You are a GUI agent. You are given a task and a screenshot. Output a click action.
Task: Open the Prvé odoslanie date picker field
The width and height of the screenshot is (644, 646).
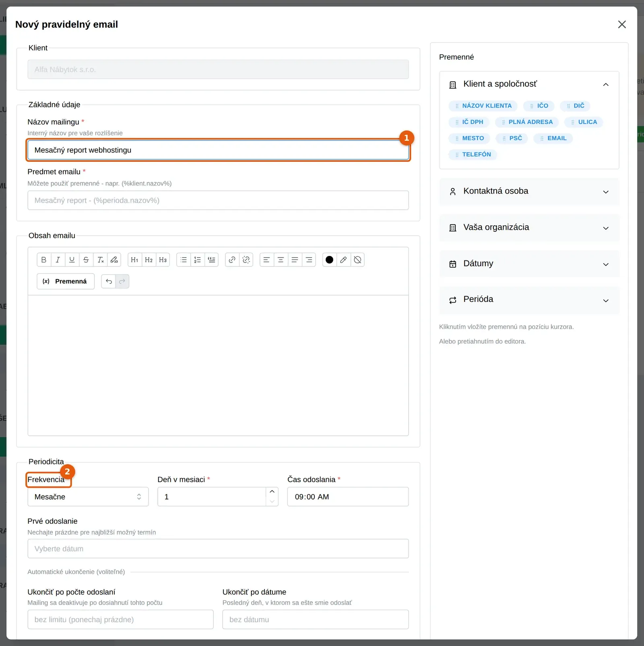pyautogui.click(x=218, y=549)
